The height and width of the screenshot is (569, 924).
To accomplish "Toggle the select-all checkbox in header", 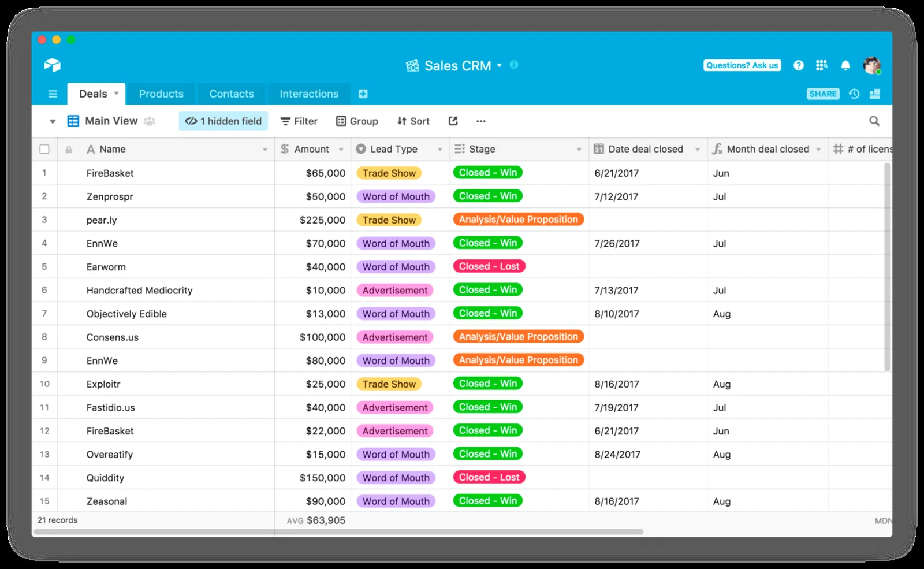I will pyautogui.click(x=44, y=149).
